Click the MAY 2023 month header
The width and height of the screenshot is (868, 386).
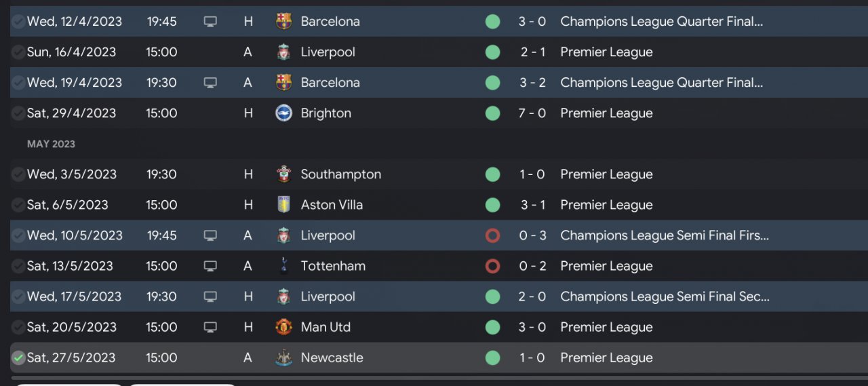pyautogui.click(x=51, y=144)
